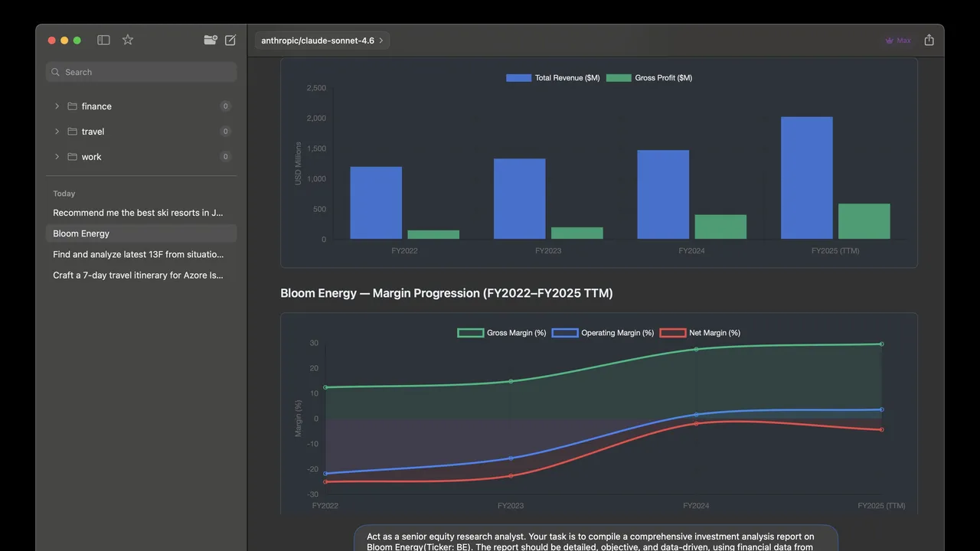
Task: Click the yellow minimize window button
Action: (x=64, y=41)
